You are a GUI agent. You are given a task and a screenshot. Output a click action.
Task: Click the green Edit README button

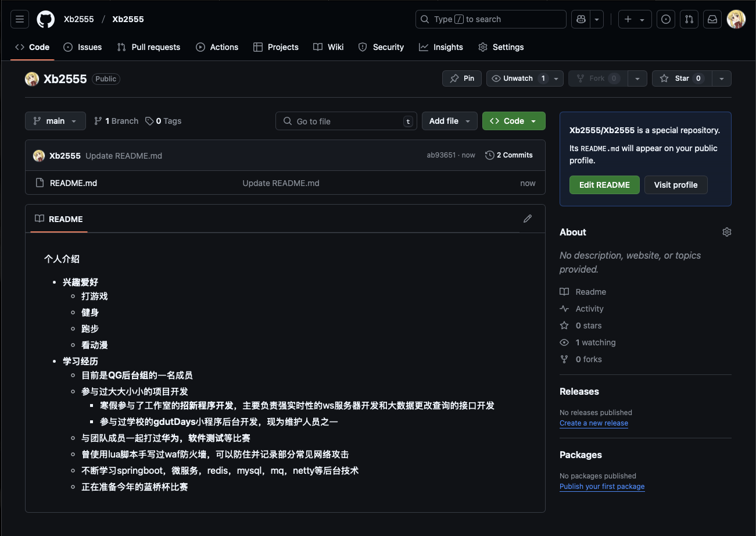point(604,185)
